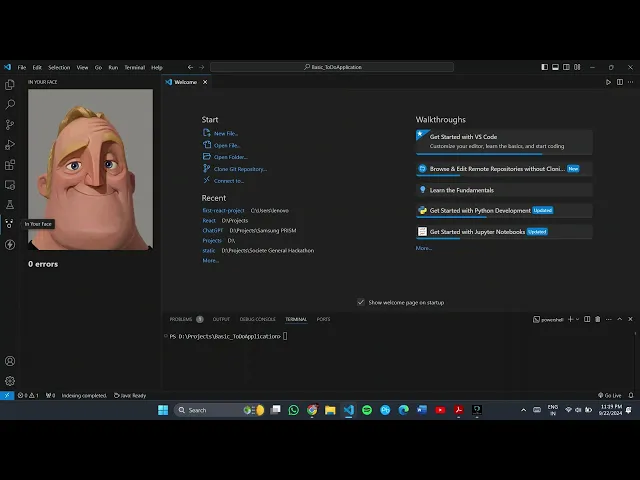Screen dimensions: 640x480
Task: Open the Terminal menu
Action: tap(135, 67)
